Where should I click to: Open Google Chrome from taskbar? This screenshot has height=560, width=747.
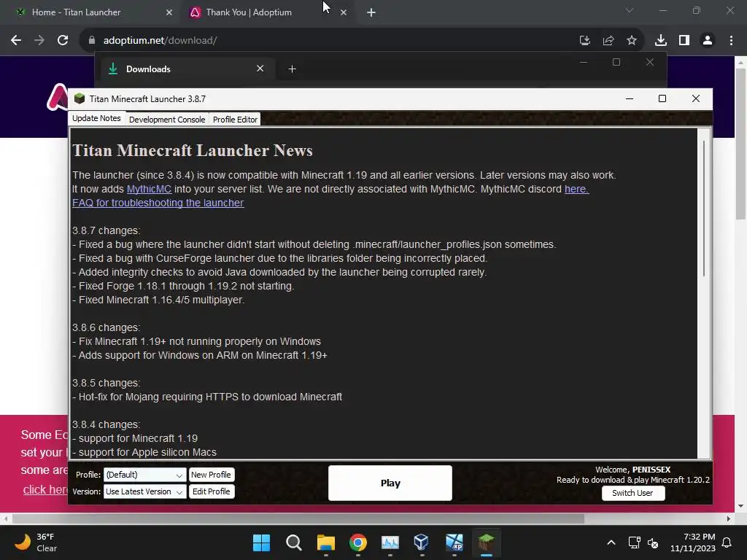point(357,542)
